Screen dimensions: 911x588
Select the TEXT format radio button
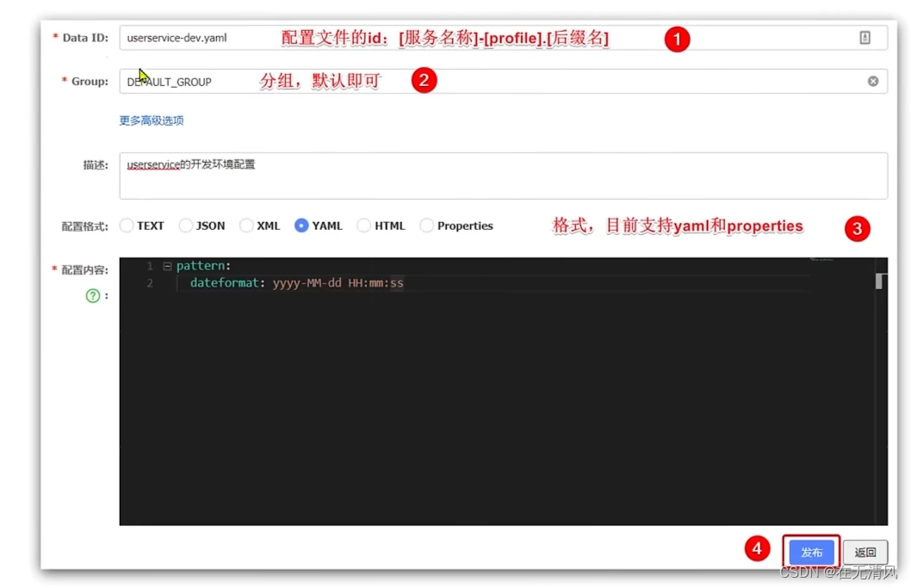point(127,226)
